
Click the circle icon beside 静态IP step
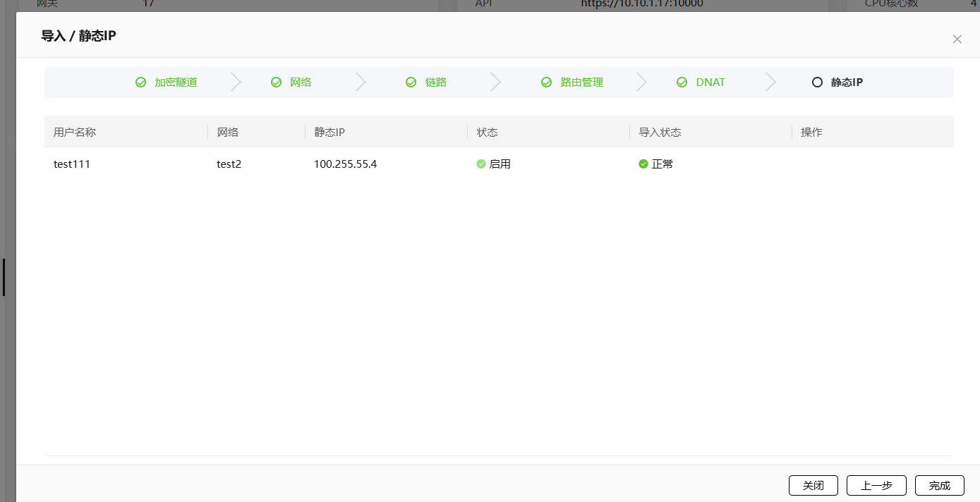click(817, 82)
